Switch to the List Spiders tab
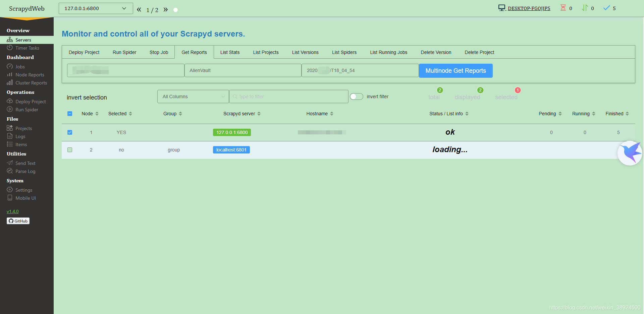This screenshot has height=314, width=644. coord(344,52)
